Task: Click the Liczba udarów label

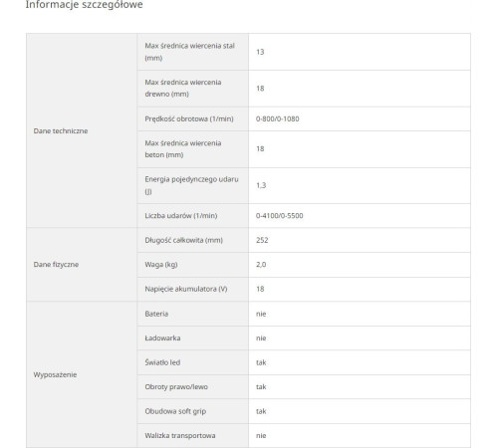Action: [x=181, y=216]
